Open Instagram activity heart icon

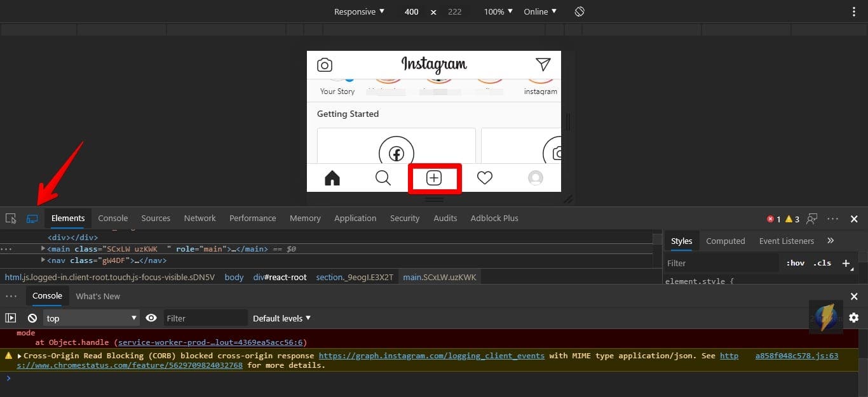click(485, 178)
